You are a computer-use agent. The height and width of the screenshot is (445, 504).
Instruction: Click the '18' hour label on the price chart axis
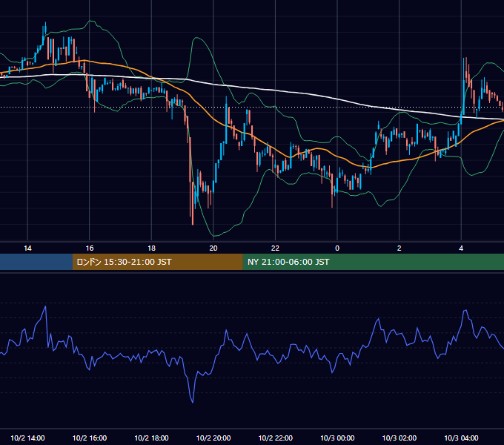[x=151, y=248]
